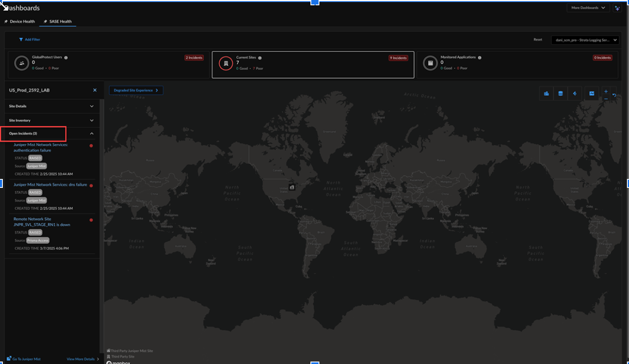This screenshot has width=629, height=364.
Task: Close the US_Prod_2592_LAB side panel
Action: coord(95,90)
